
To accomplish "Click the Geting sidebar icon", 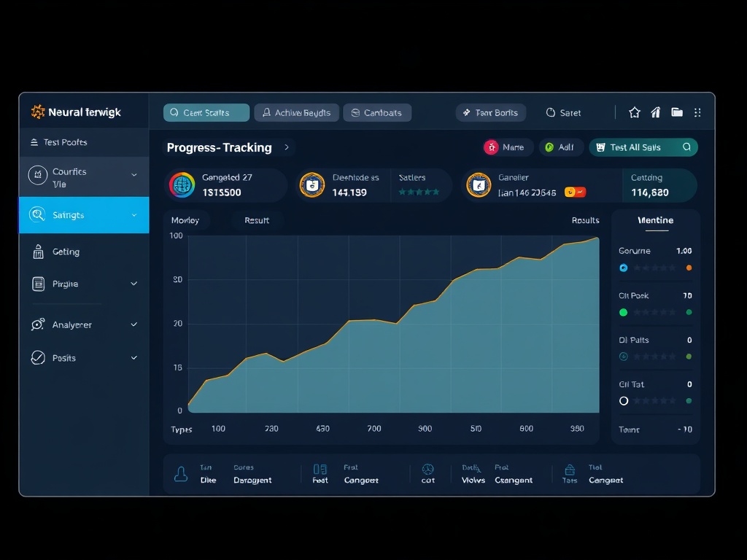I will click(x=39, y=252).
